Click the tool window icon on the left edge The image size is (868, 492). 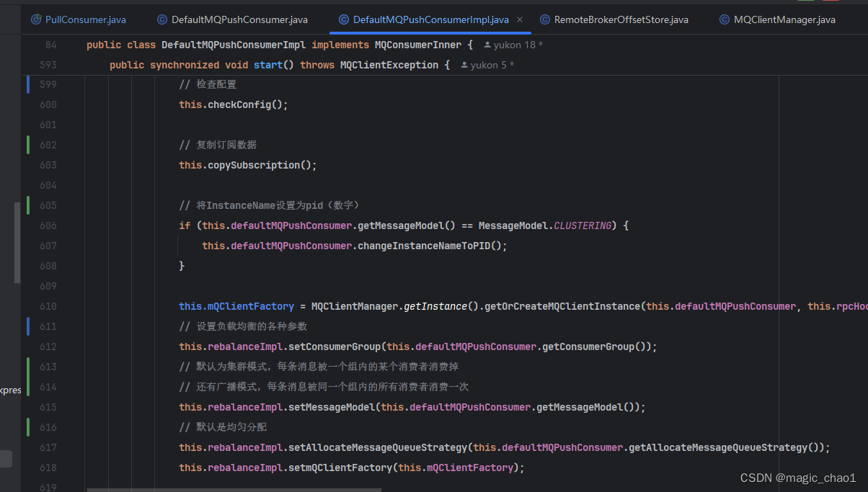(6, 459)
